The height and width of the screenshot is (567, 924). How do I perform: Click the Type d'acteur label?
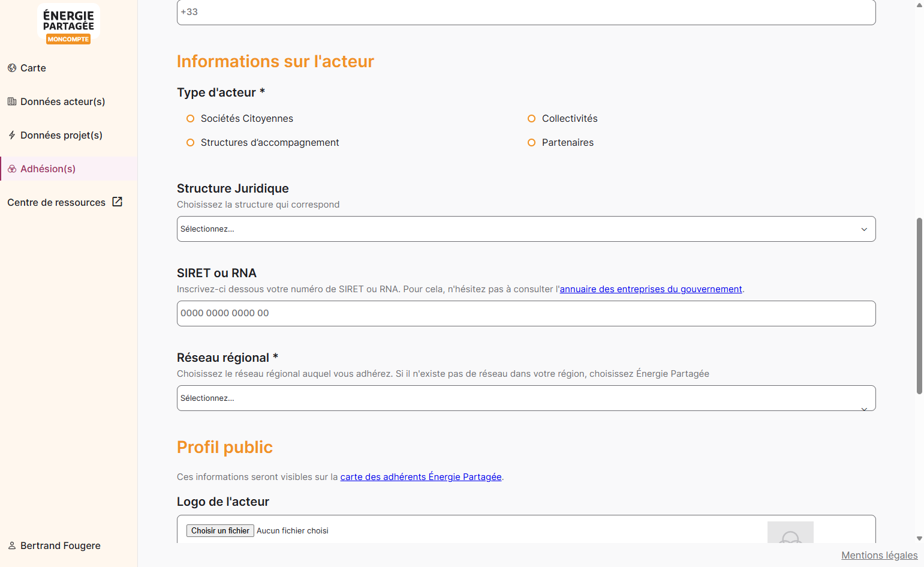221,92
